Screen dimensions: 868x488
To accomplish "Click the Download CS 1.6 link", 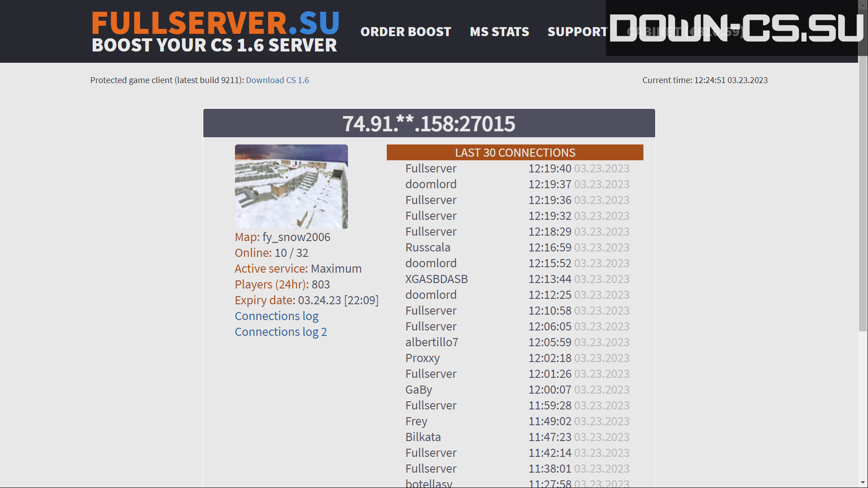I will pyautogui.click(x=277, y=80).
